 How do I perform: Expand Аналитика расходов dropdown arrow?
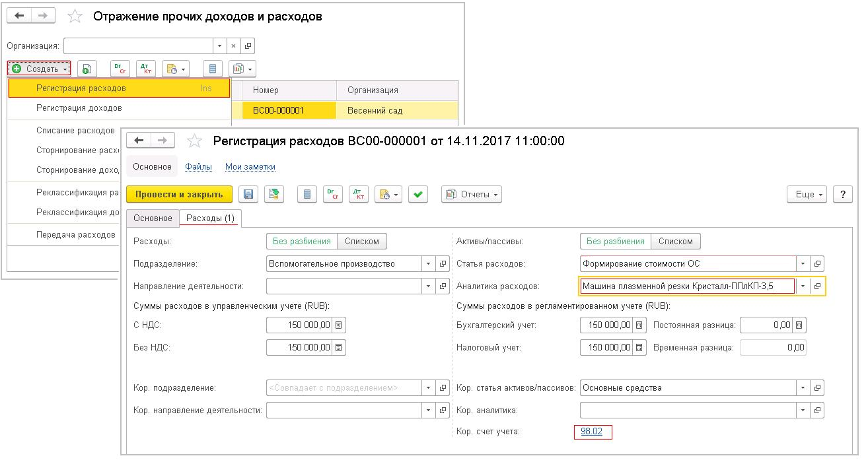[x=803, y=286]
